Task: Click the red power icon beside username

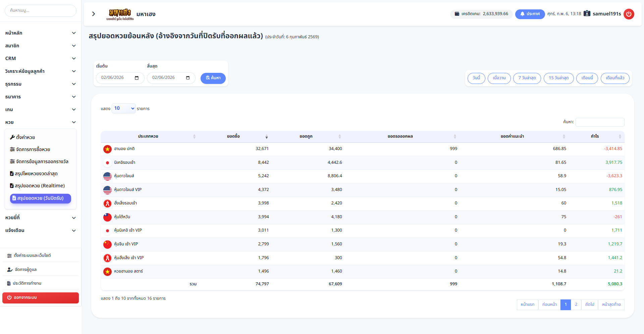Action: [x=629, y=14]
